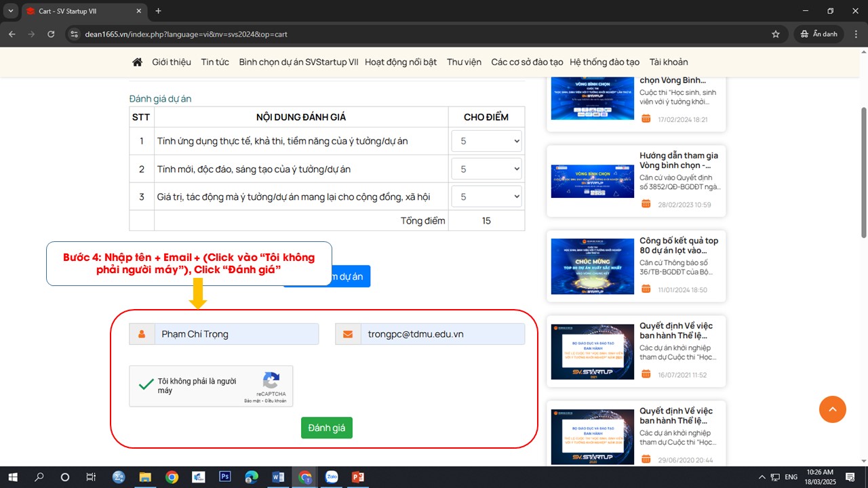Image resolution: width=868 pixels, height=488 pixels.
Task: Bookmark this page with the star icon
Action: (x=775, y=34)
